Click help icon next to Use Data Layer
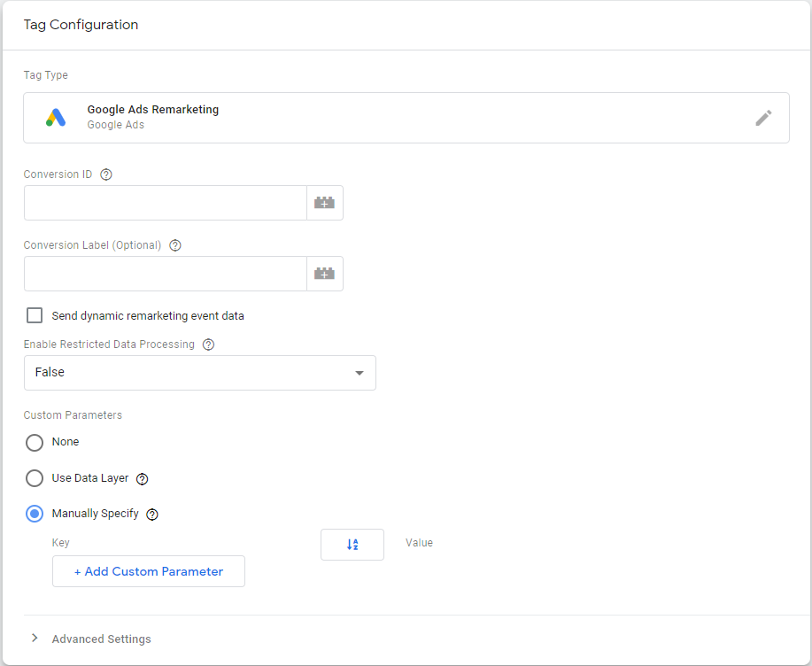Viewport: 812px width, 666px height. [143, 478]
